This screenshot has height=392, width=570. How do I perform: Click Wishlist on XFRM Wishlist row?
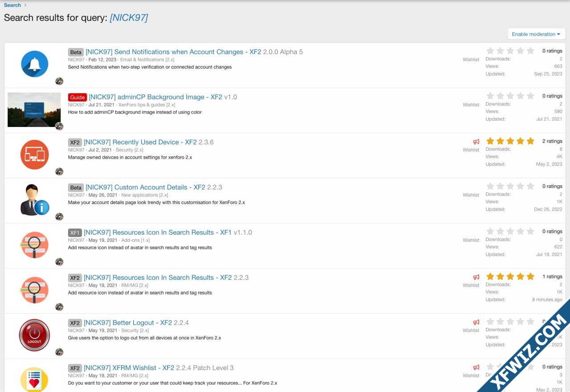point(471,376)
